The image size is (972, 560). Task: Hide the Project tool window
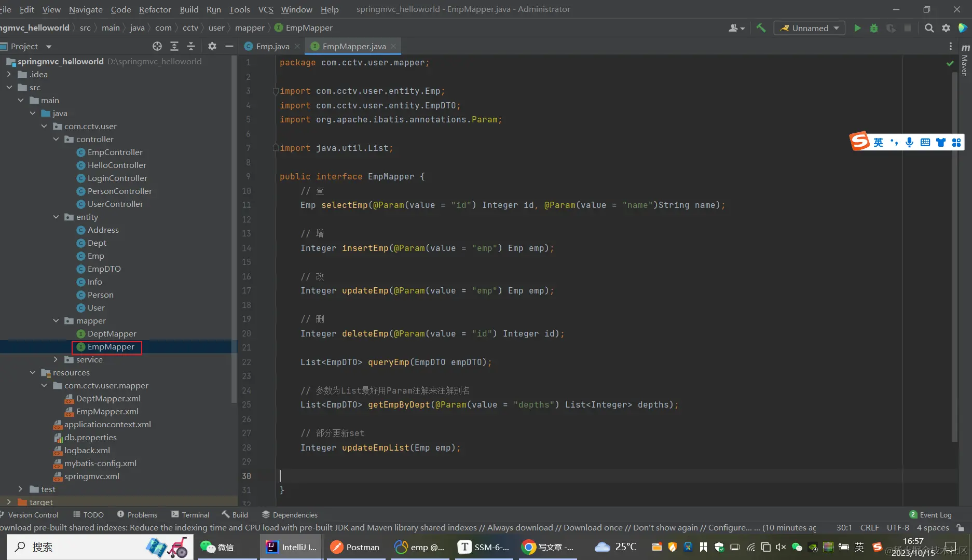point(229,46)
